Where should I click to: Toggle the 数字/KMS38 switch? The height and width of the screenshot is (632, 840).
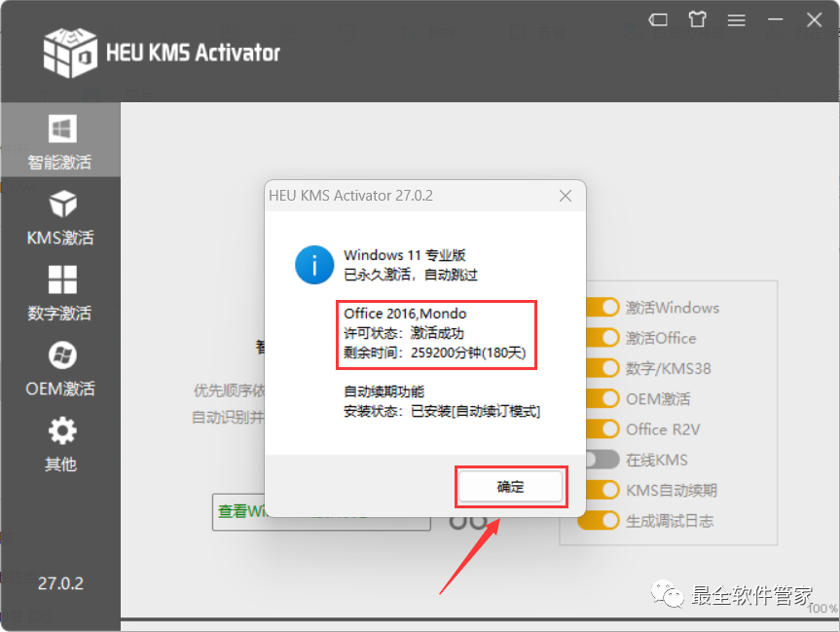tap(603, 368)
